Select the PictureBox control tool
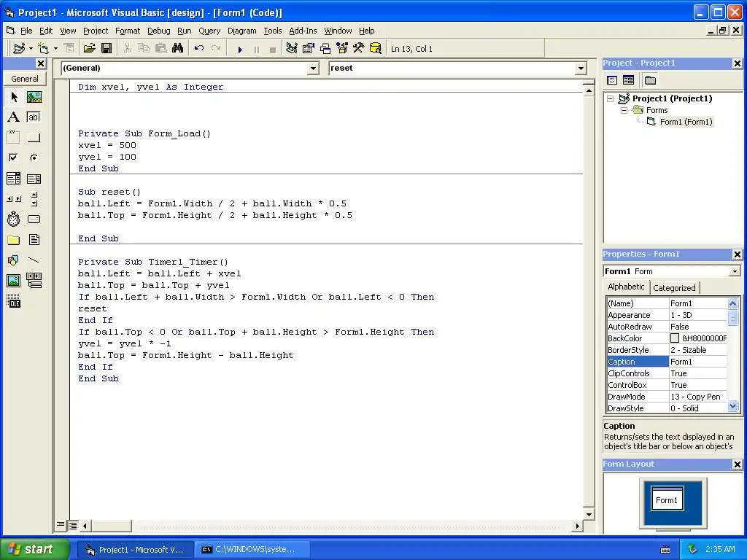This screenshot has width=747, height=560. pos(34,97)
